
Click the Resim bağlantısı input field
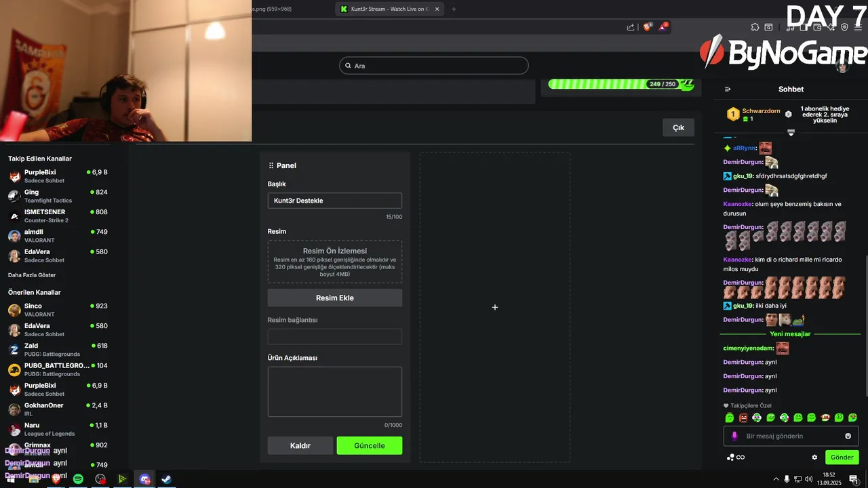(335, 336)
